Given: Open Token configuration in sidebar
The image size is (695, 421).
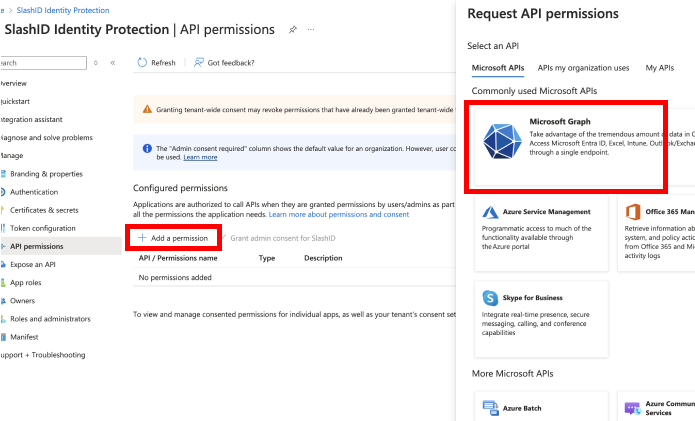Looking at the screenshot, I should pyautogui.click(x=43, y=228).
